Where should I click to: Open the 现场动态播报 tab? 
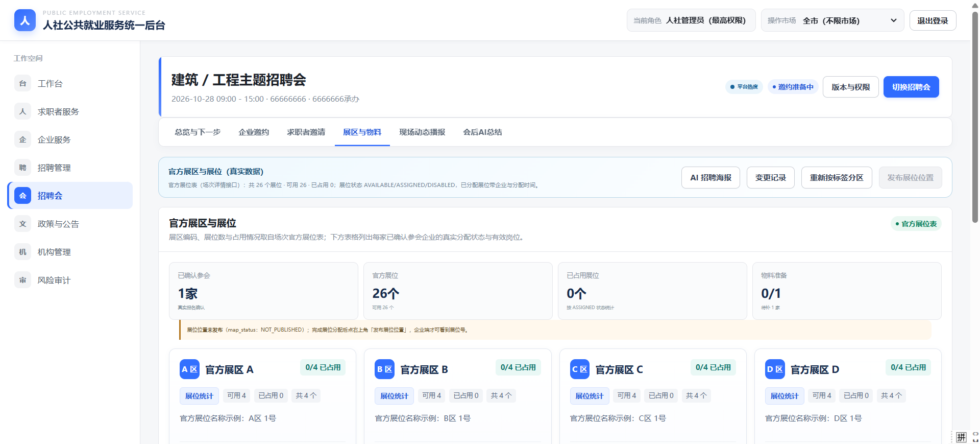422,132
